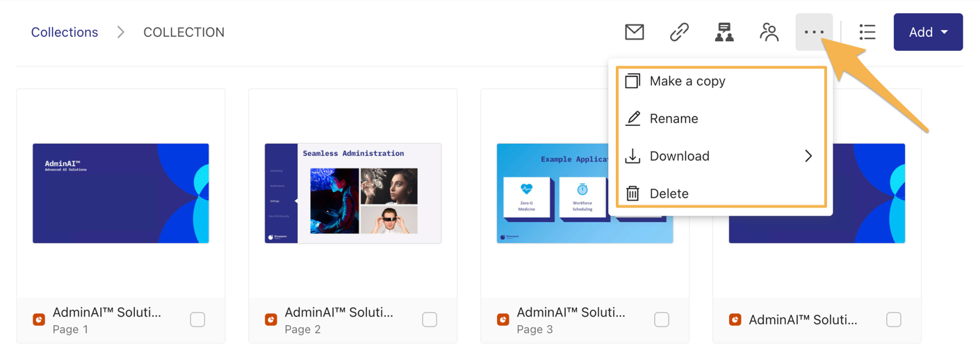This screenshot has width=980, height=357.
Task: Tick the checkbox on the fourth card without page label
Action: pos(894,319)
